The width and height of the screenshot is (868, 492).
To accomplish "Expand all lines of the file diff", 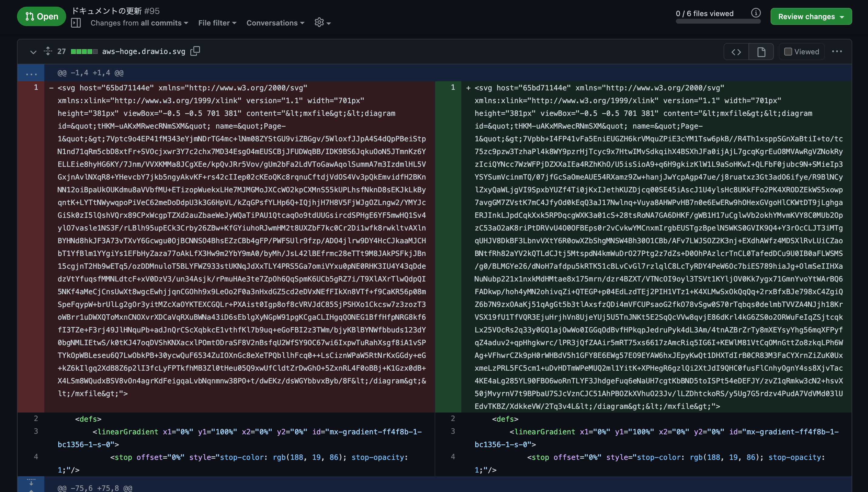I will (48, 51).
